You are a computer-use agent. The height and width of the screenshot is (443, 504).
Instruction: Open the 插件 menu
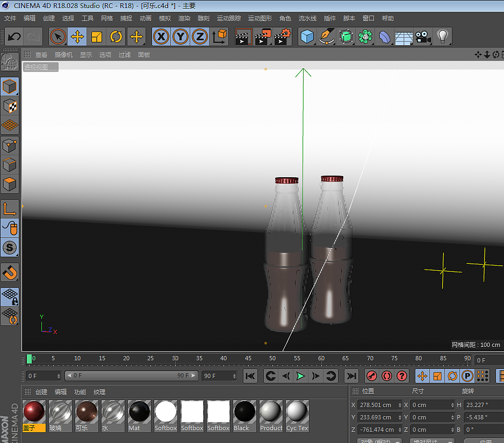pos(330,18)
